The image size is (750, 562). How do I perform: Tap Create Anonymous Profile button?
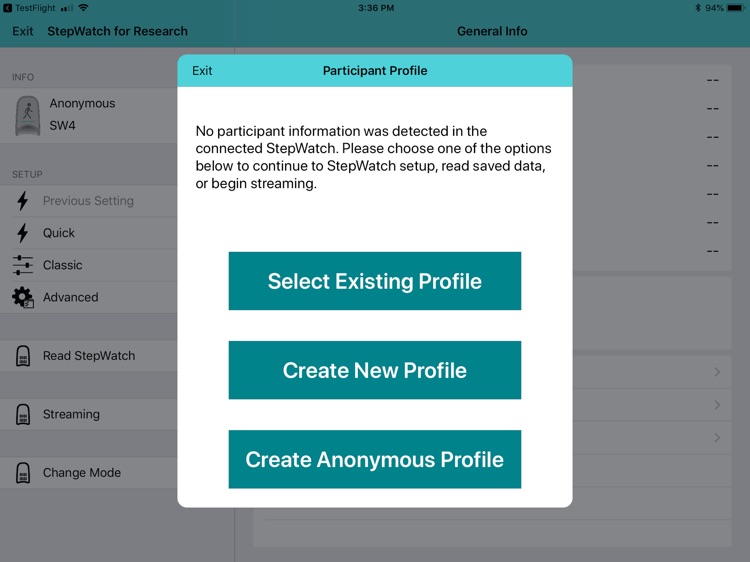click(375, 459)
